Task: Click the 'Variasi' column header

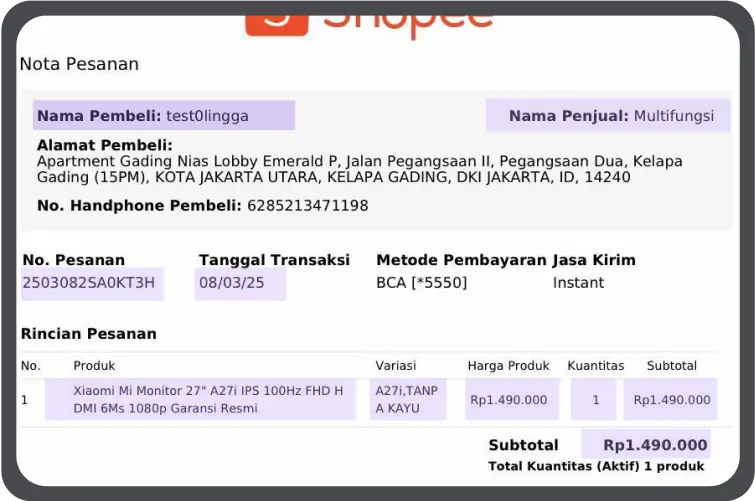Action: pyautogui.click(x=396, y=366)
